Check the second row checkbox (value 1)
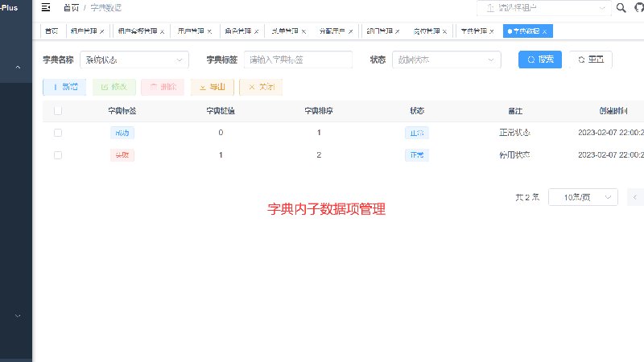This screenshot has width=644, height=362. (x=58, y=155)
